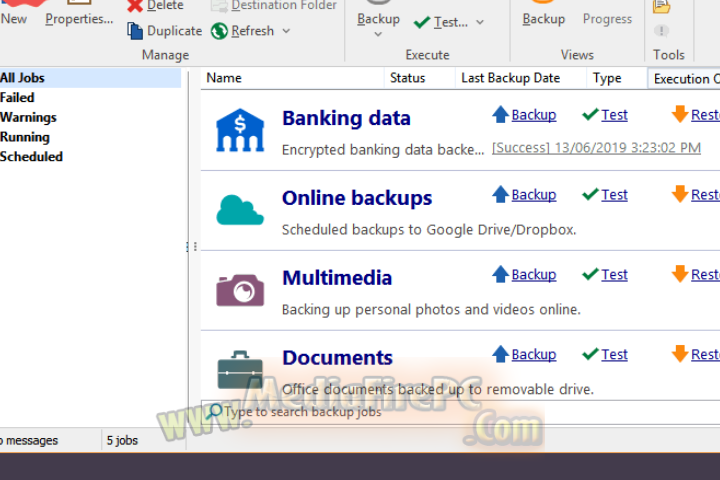Image resolution: width=720 pixels, height=480 pixels.
Task: Click the Documents briefcase icon
Action: (x=240, y=370)
